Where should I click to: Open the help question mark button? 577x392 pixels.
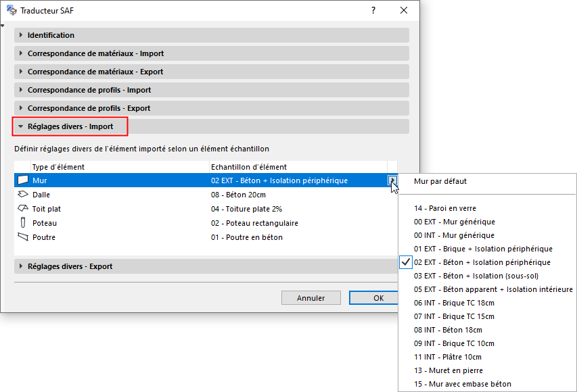(x=373, y=10)
